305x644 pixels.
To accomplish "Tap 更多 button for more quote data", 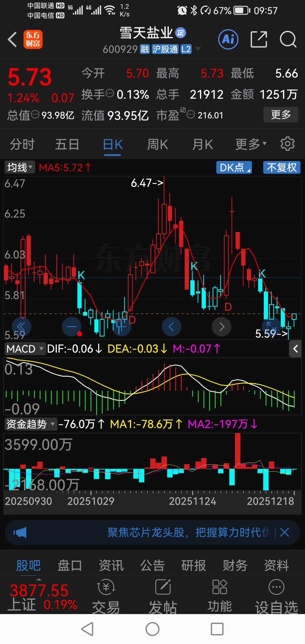I will 281,114.
